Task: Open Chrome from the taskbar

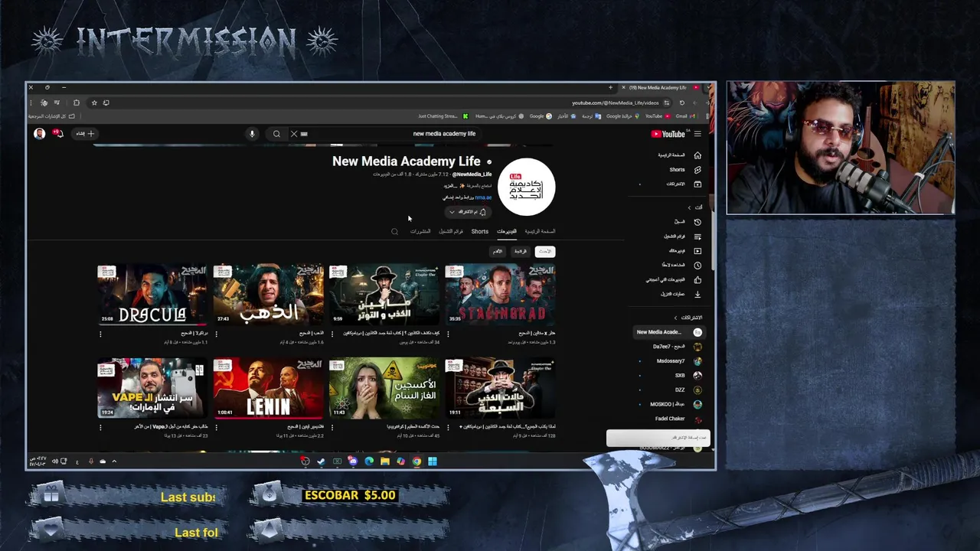Action: coord(416,461)
